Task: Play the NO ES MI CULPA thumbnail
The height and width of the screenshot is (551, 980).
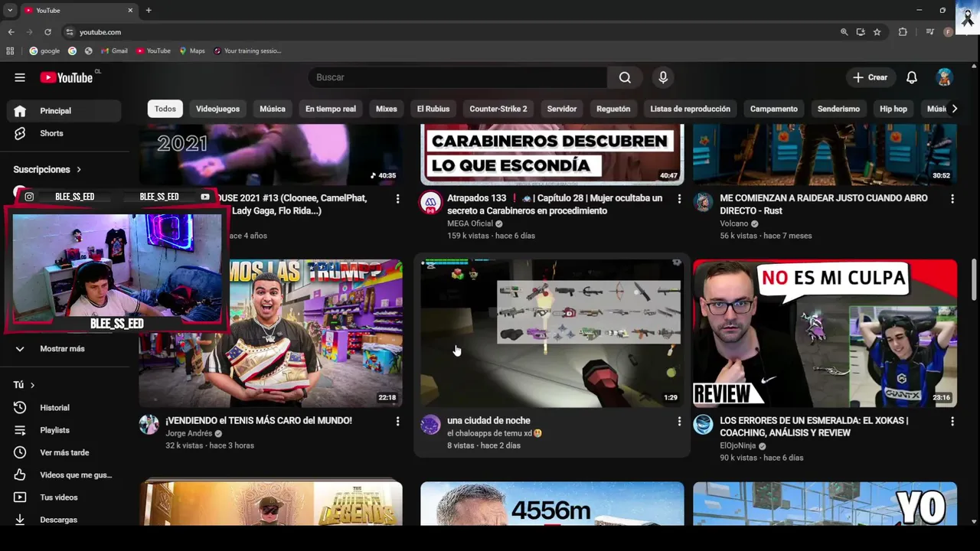Action: pyautogui.click(x=825, y=333)
